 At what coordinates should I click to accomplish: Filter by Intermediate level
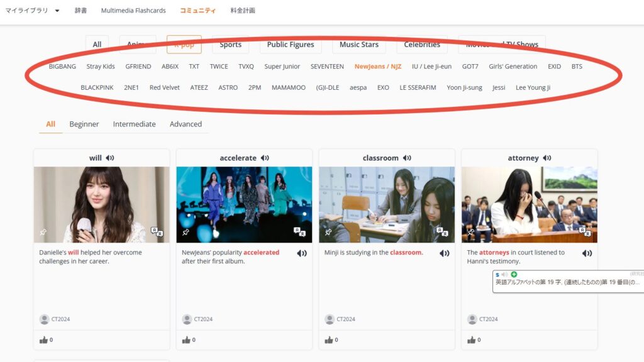point(135,124)
